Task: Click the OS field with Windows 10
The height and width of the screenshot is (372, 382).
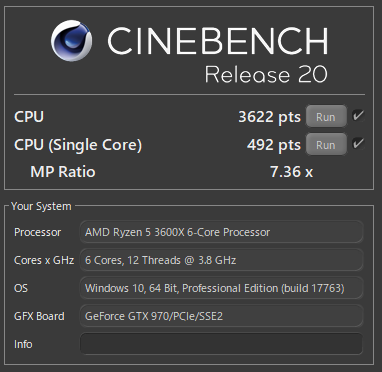Action: (221, 288)
